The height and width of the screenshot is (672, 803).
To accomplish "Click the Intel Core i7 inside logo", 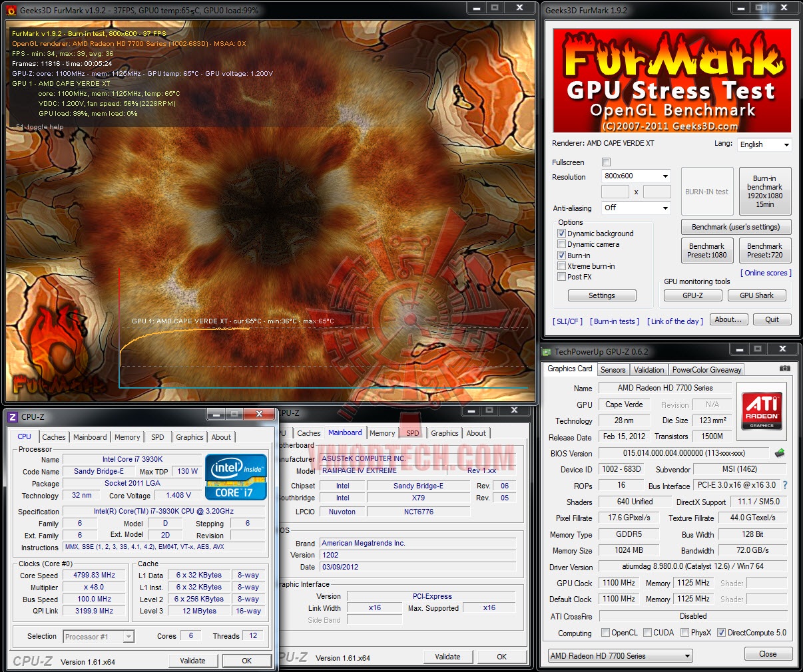I will (236, 476).
